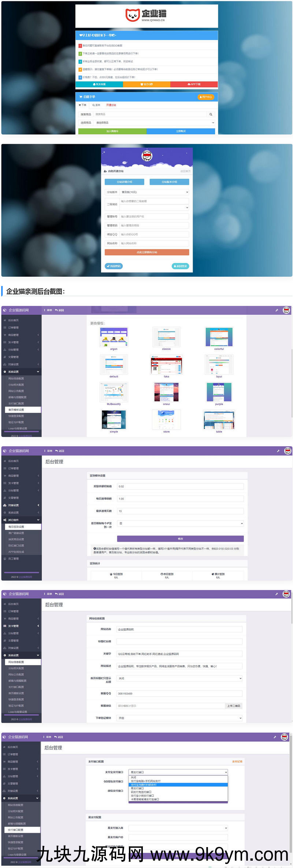293x868 pixels.
Task: Click the 管理账号 username input field
Action: (x=154, y=216)
